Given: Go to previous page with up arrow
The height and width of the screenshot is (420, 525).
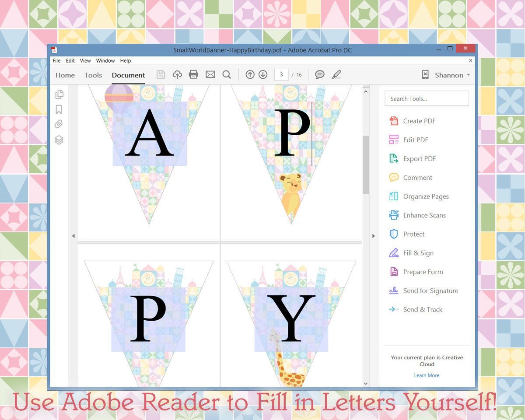Looking at the screenshot, I should coord(250,75).
